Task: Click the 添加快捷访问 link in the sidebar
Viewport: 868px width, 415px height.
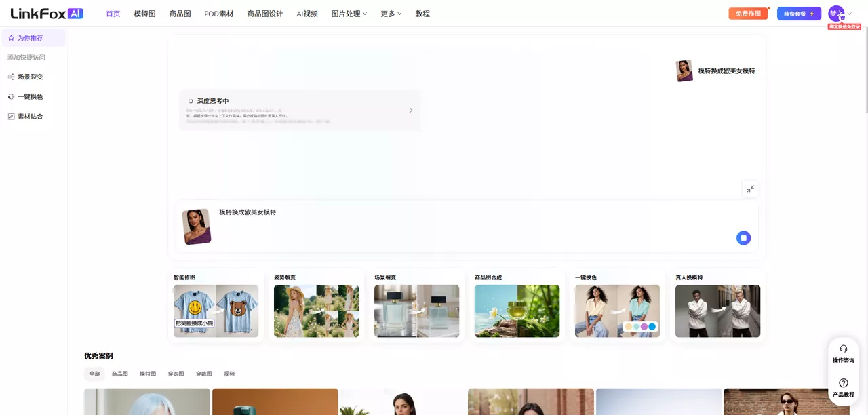Action: pos(26,57)
